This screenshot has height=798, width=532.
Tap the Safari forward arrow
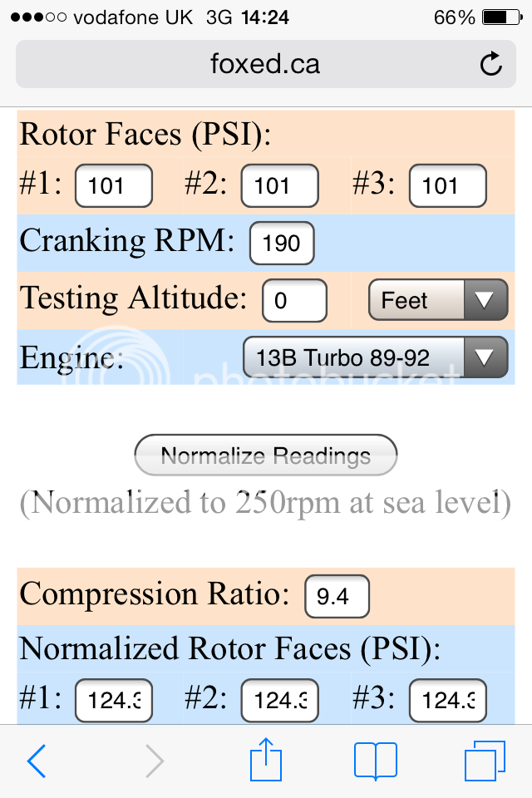click(155, 761)
